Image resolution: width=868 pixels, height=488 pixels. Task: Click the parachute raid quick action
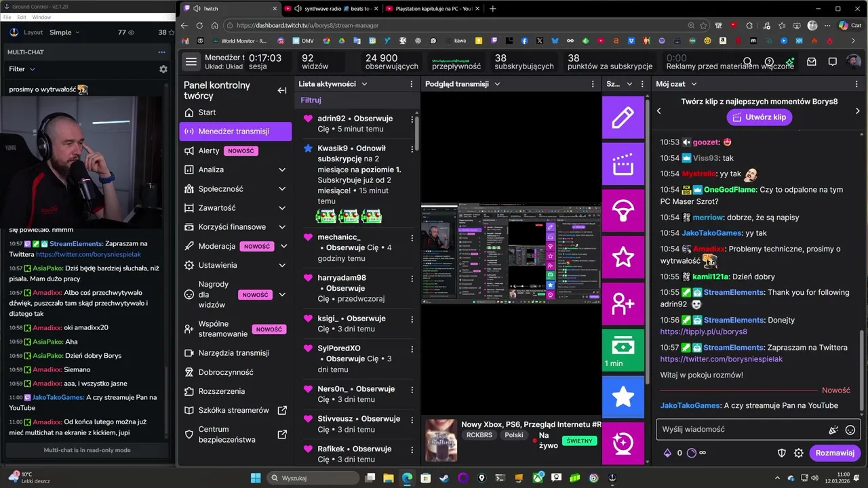click(x=623, y=211)
